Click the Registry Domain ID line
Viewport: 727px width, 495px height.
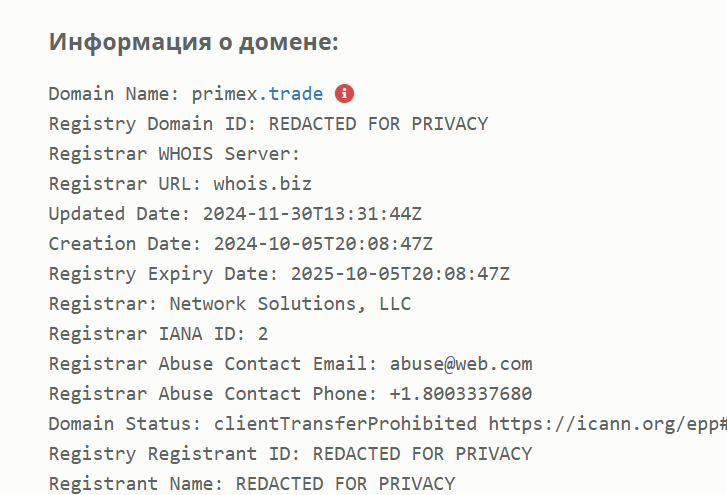click(268, 124)
